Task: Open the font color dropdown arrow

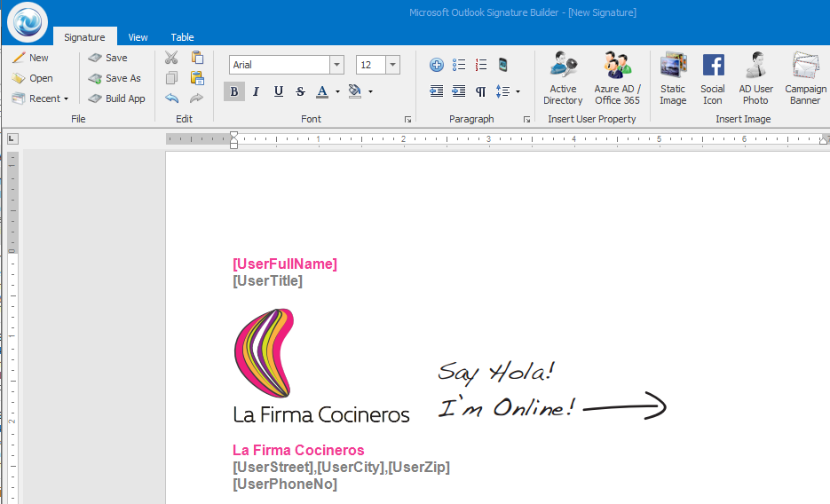Action: [x=337, y=91]
